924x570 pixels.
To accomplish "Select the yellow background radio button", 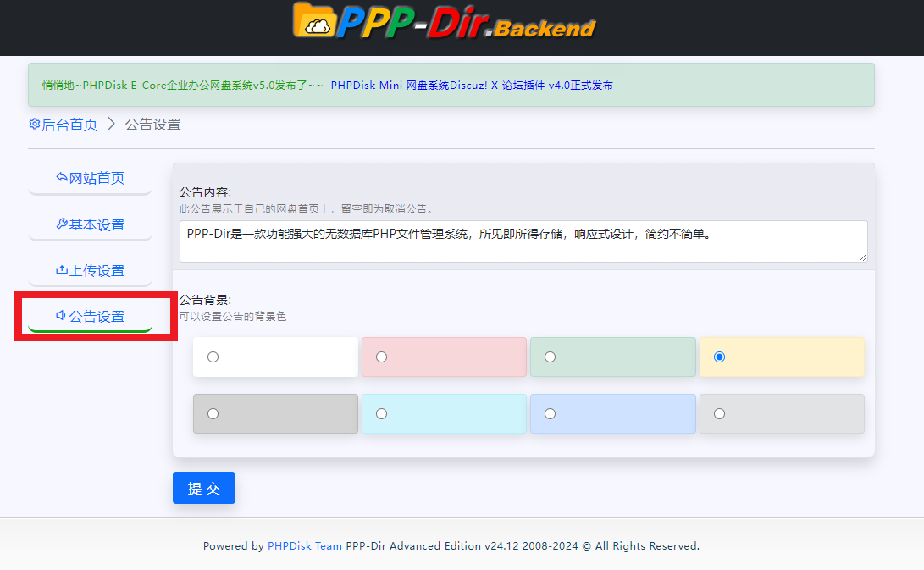I will coord(719,357).
